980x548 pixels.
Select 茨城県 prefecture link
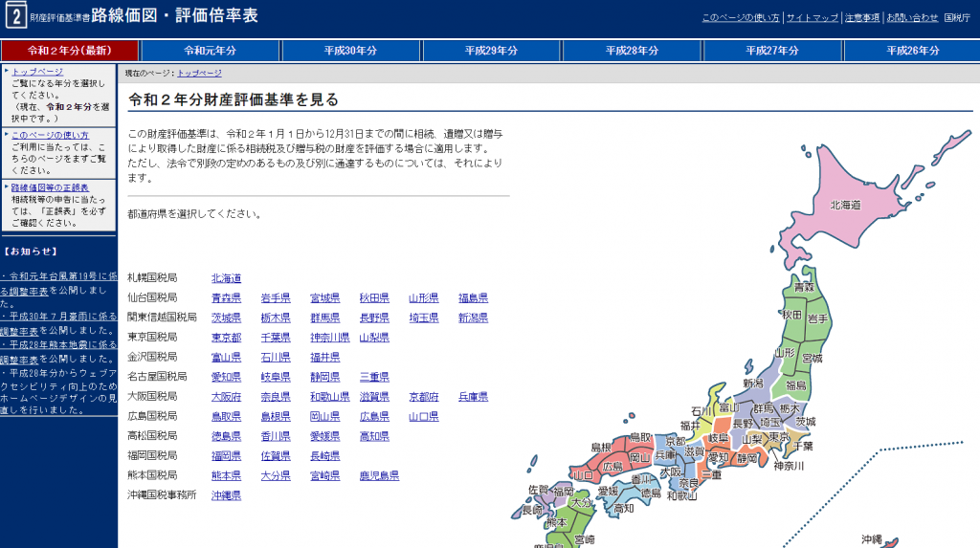226,318
